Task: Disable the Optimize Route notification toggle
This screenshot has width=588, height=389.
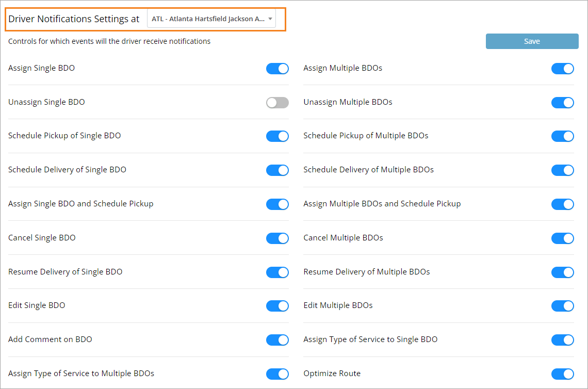Action: pyautogui.click(x=563, y=374)
